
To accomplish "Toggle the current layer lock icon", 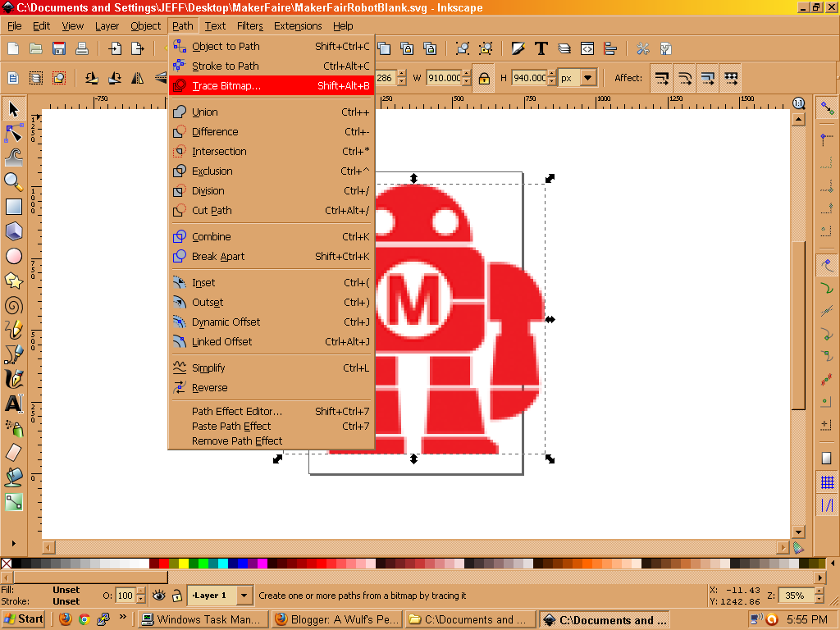I will (177, 596).
